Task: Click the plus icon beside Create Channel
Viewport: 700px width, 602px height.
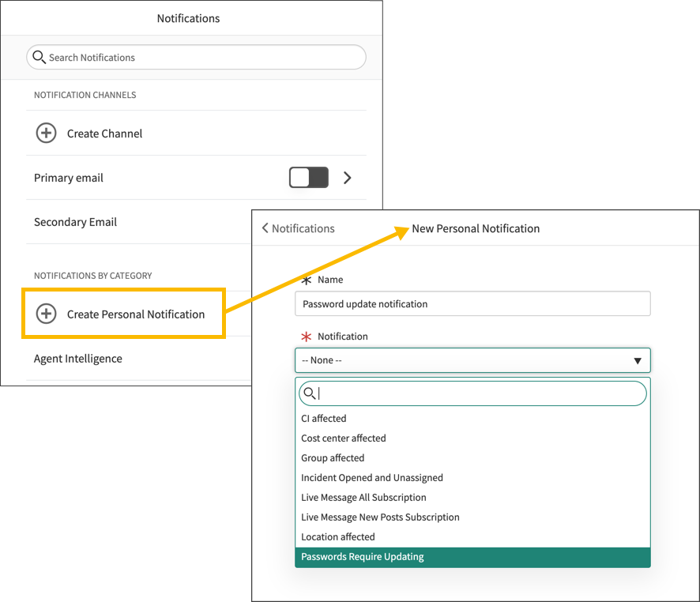Action: pyautogui.click(x=46, y=133)
